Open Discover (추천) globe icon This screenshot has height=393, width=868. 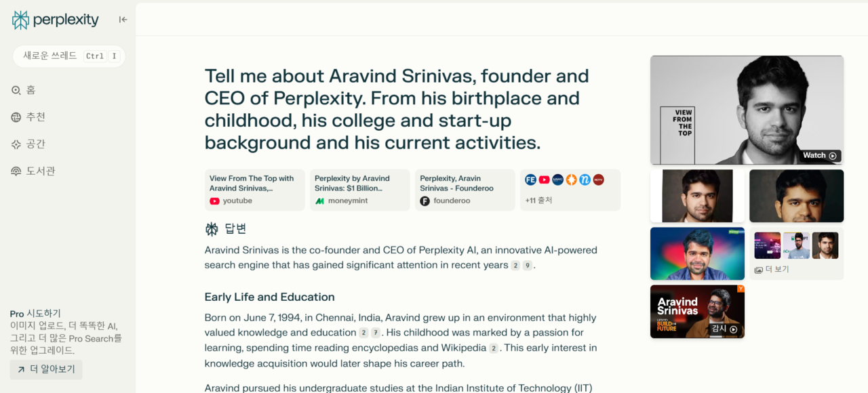16,117
